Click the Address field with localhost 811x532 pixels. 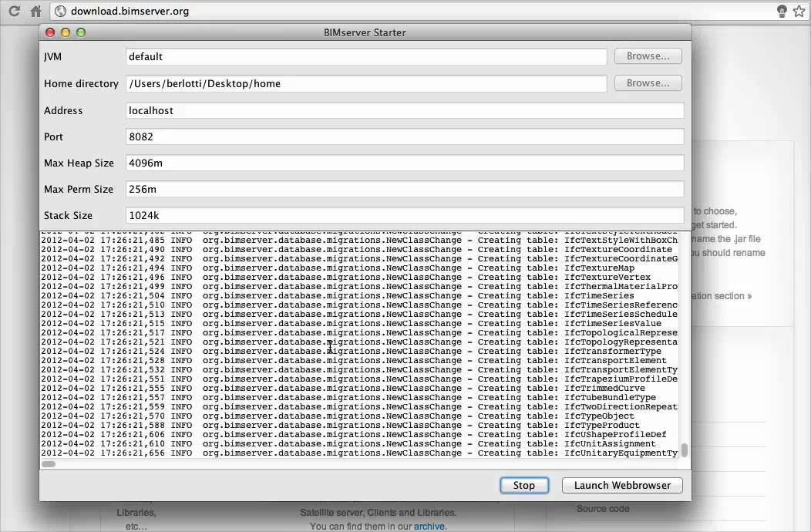coord(405,110)
